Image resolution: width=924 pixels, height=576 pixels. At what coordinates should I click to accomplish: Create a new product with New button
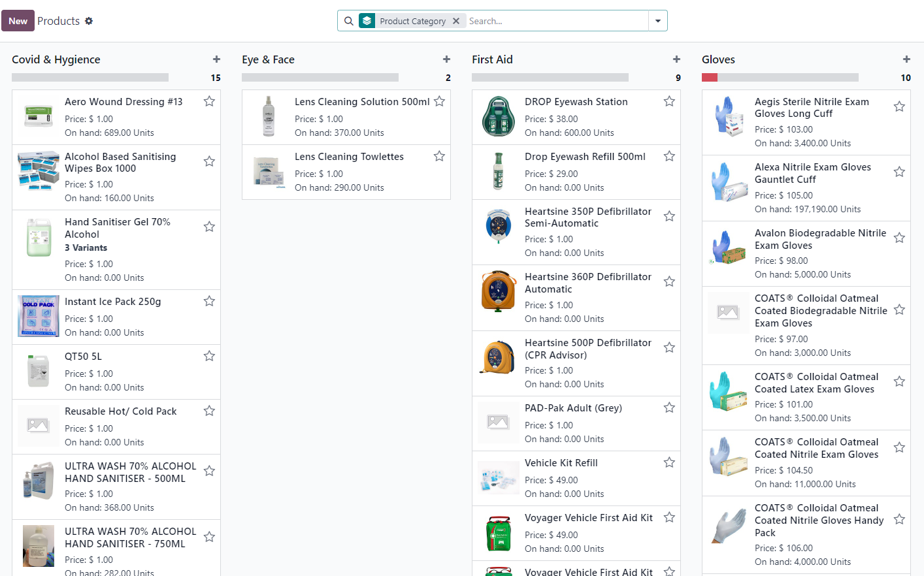(x=18, y=21)
